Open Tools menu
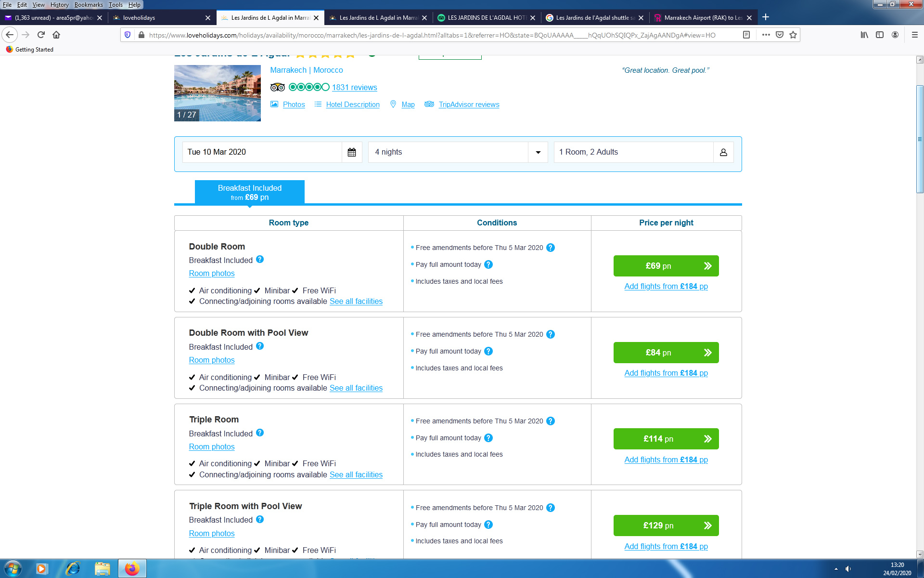This screenshot has width=924, height=578. click(115, 5)
